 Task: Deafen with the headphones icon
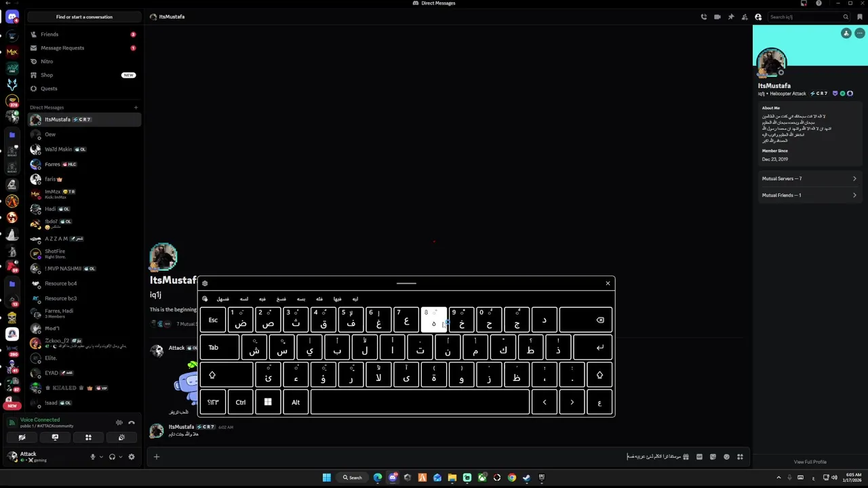click(112, 457)
